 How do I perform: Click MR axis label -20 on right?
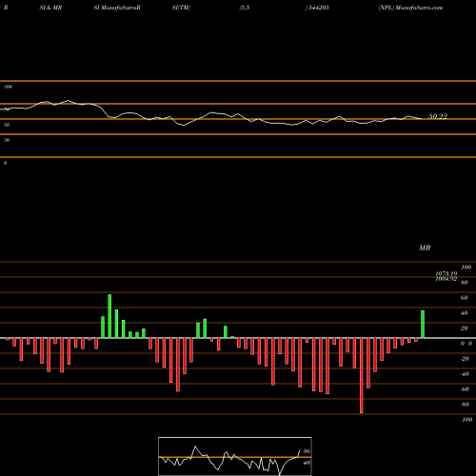pos(465,359)
